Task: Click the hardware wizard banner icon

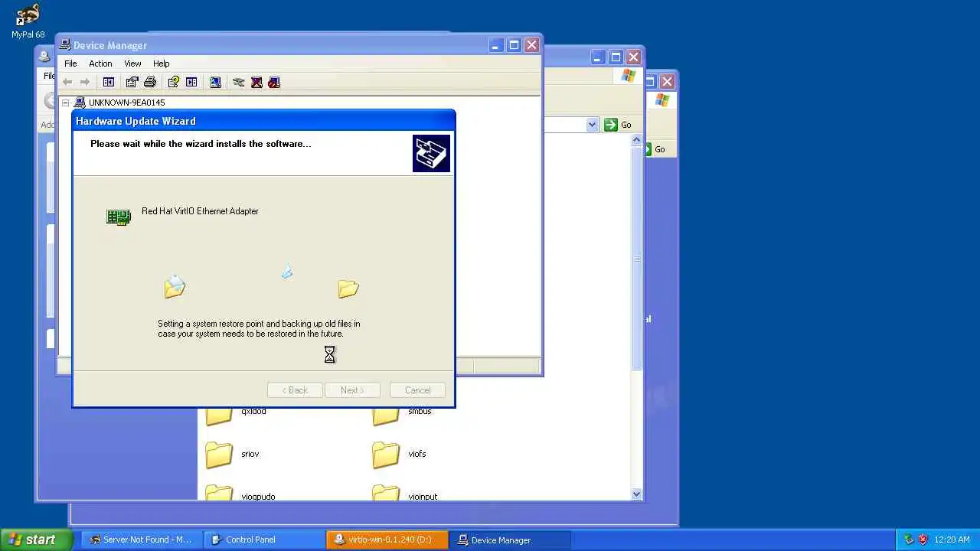Action: 431,153
